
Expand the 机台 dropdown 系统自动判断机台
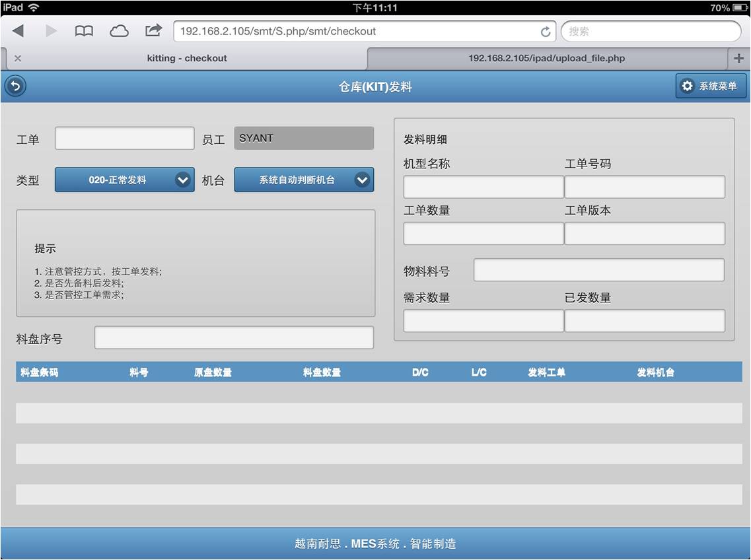pos(304,180)
